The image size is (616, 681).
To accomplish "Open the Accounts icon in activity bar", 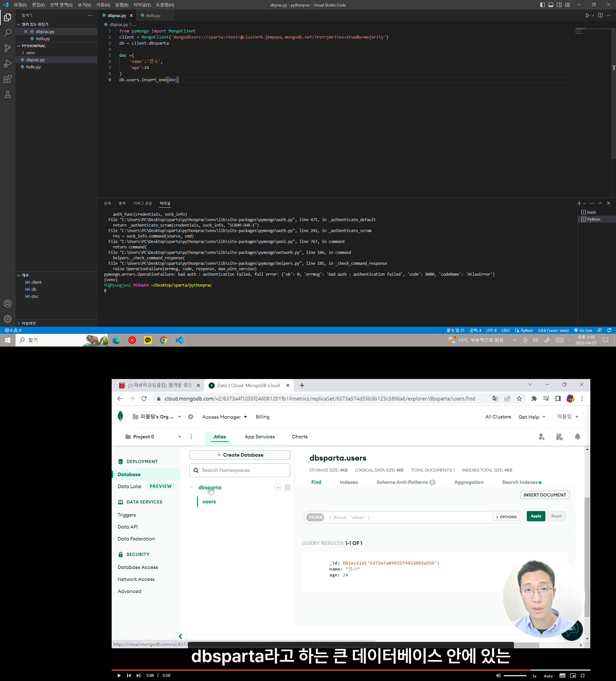I will coord(7,304).
